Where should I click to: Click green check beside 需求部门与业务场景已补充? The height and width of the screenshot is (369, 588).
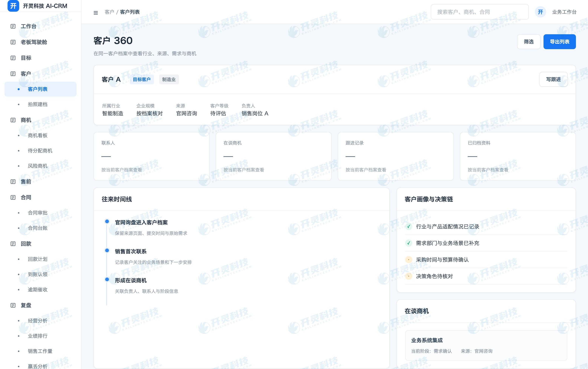409,243
